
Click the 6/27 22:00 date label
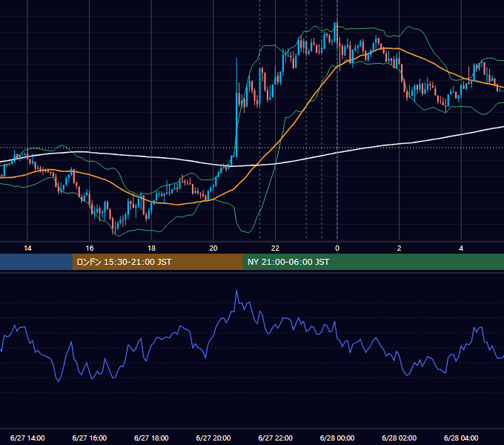click(275, 438)
